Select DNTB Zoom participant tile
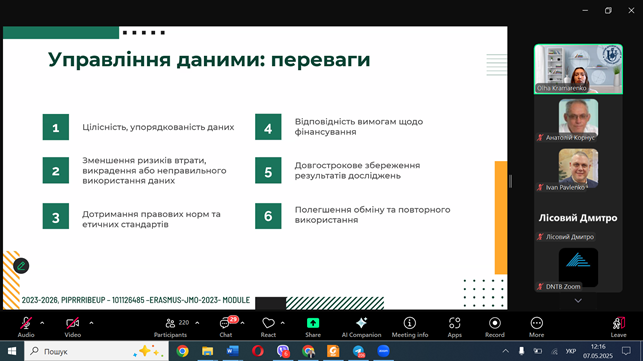Screen dimensions: 643x361 [578, 270]
